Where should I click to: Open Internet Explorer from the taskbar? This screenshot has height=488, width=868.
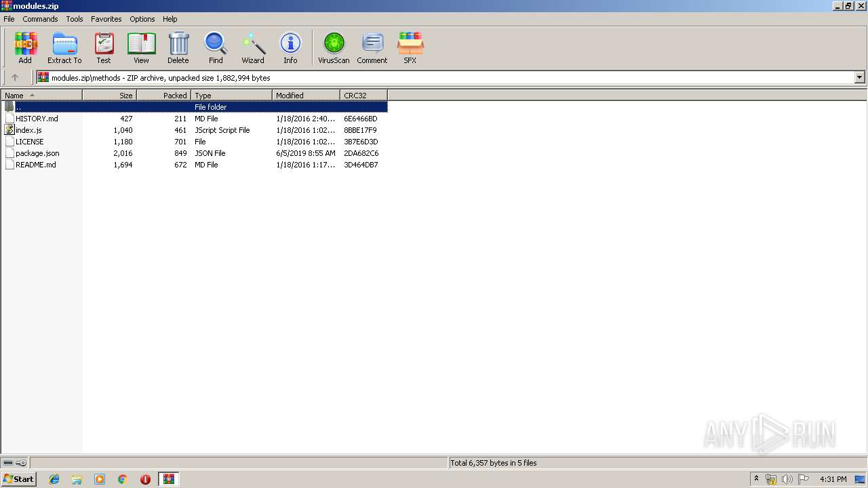point(54,479)
